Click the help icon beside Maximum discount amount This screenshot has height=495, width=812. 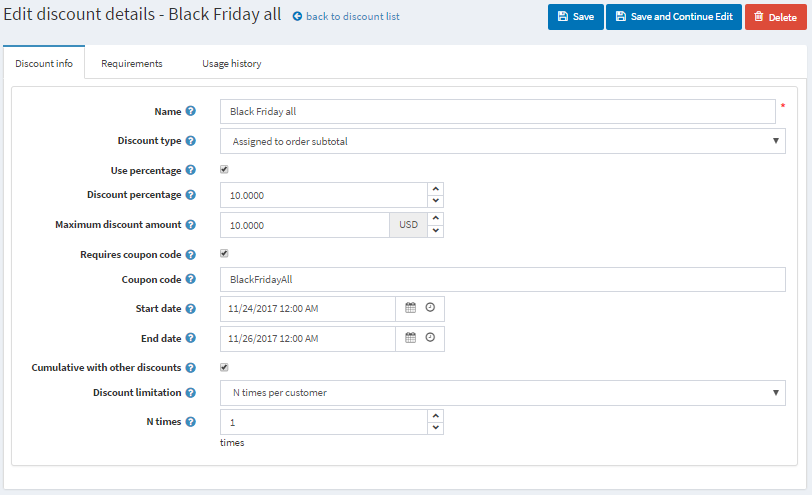pyautogui.click(x=191, y=225)
